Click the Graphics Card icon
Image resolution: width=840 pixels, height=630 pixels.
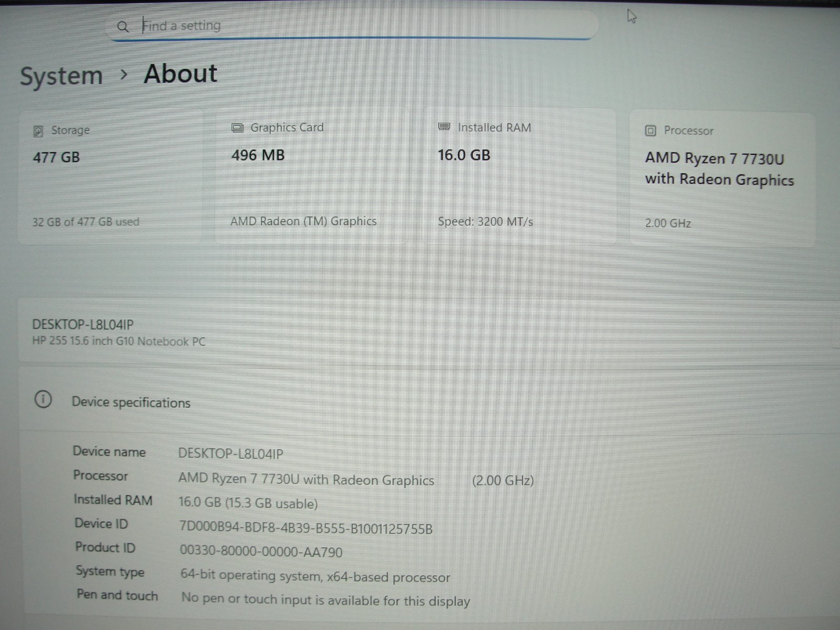click(x=237, y=128)
